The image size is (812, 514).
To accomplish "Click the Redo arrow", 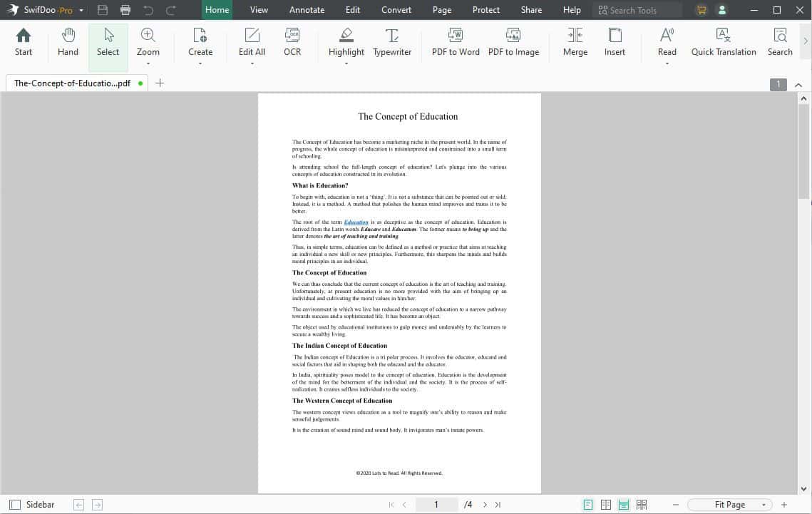I will pos(171,10).
